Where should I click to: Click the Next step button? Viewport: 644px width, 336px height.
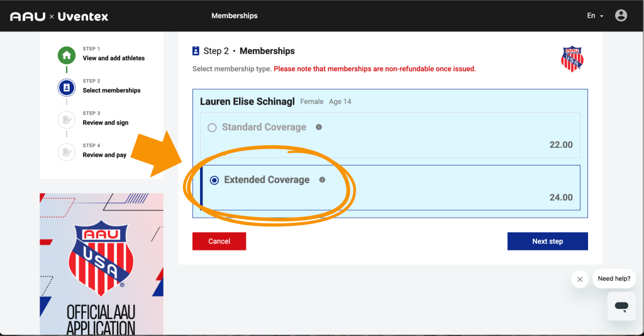[547, 242]
